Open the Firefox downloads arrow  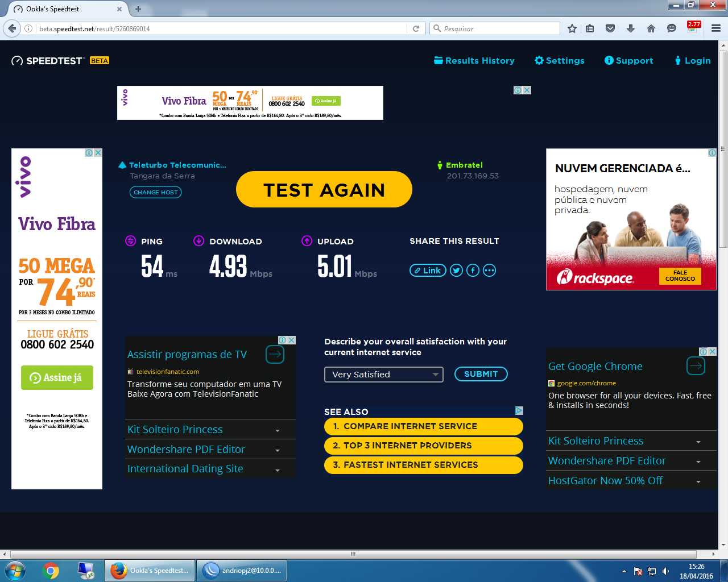[x=631, y=28]
